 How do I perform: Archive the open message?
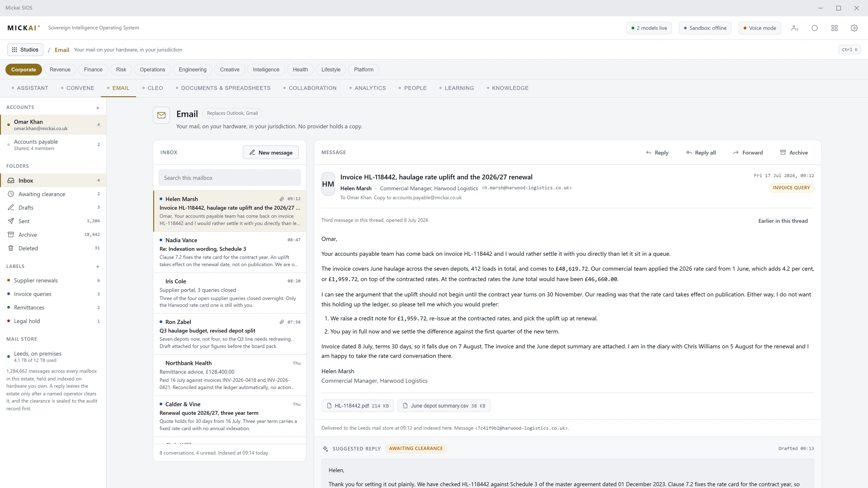pyautogui.click(x=794, y=152)
